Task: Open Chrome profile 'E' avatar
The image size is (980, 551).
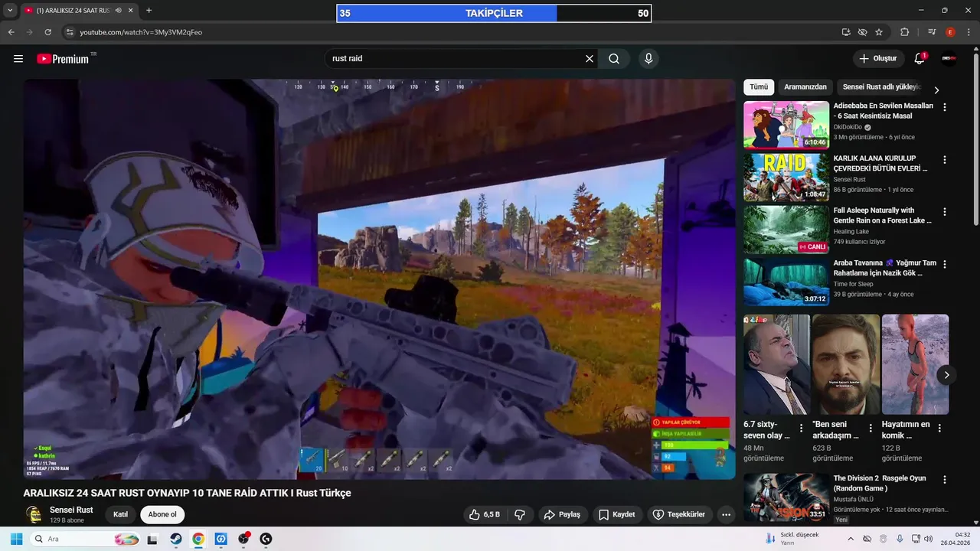Action: (x=950, y=32)
